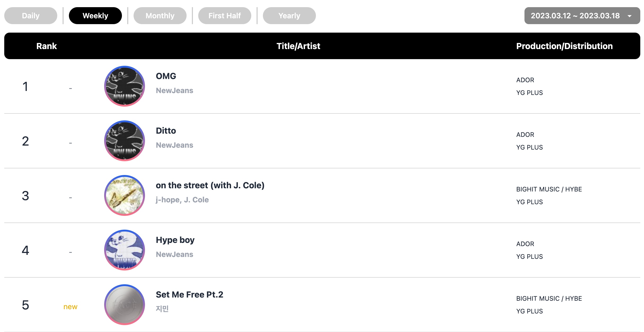Open the on the street song title
This screenshot has height=332, width=644.
pyautogui.click(x=210, y=185)
